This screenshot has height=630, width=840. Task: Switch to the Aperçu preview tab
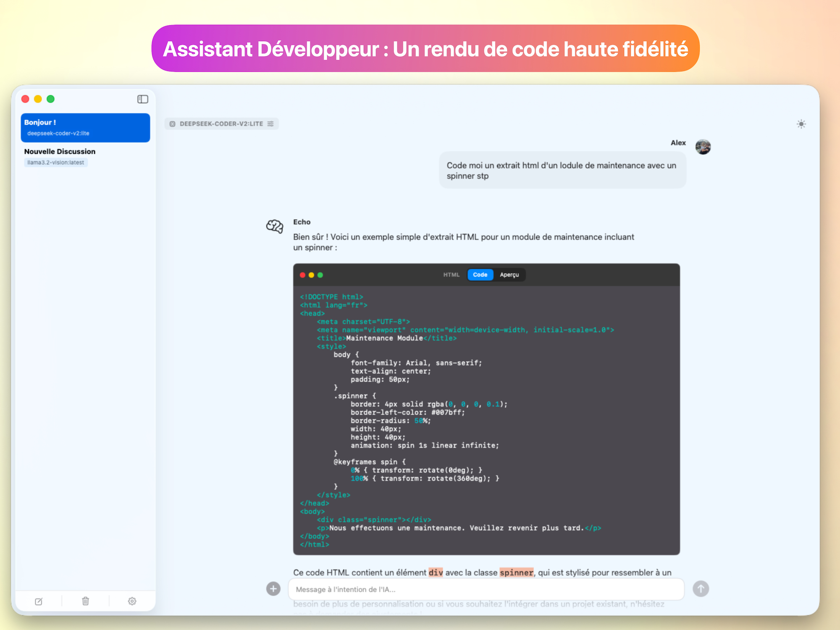tap(509, 275)
